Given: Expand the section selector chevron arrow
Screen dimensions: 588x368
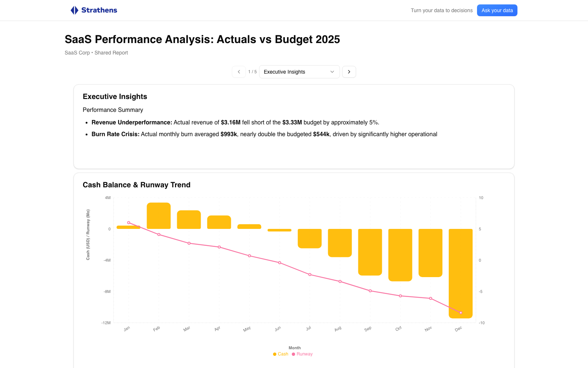Looking at the screenshot, I should (332, 72).
